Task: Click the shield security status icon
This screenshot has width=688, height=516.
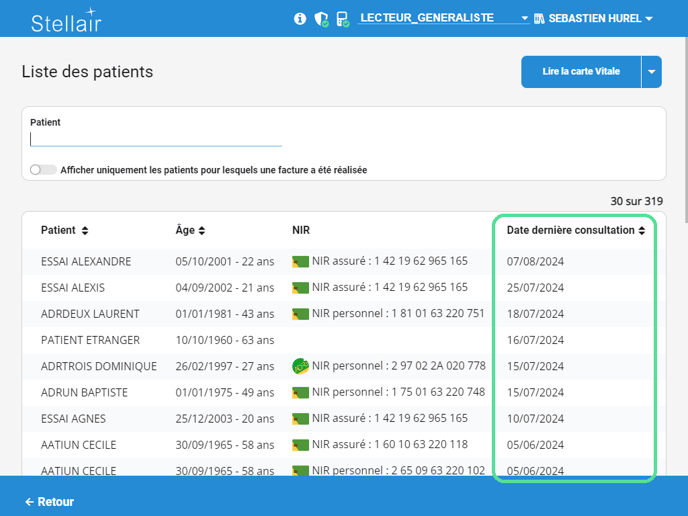Action: (x=321, y=19)
